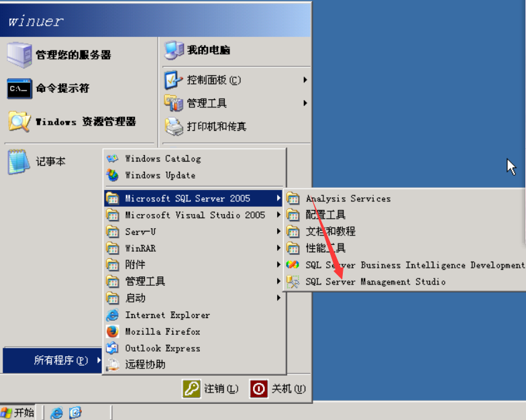Screen dimensions: 526x420
Task: Open Outlook Express
Action: 195,348
